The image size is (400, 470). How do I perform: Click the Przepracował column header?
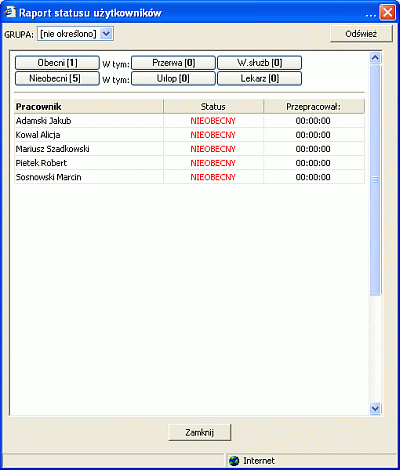[314, 107]
